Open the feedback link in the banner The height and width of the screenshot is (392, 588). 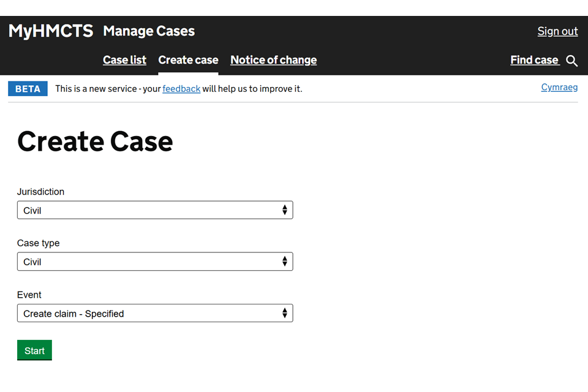coord(181,89)
